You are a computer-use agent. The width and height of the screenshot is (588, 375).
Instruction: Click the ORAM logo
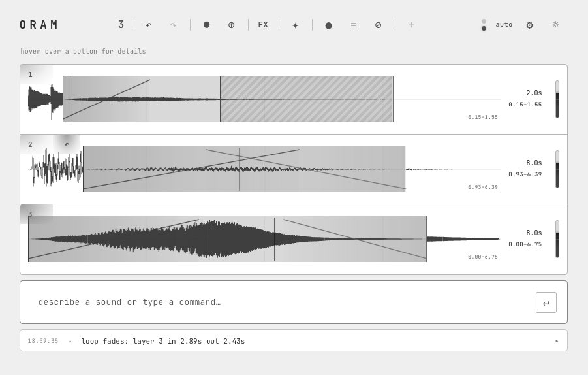(39, 25)
